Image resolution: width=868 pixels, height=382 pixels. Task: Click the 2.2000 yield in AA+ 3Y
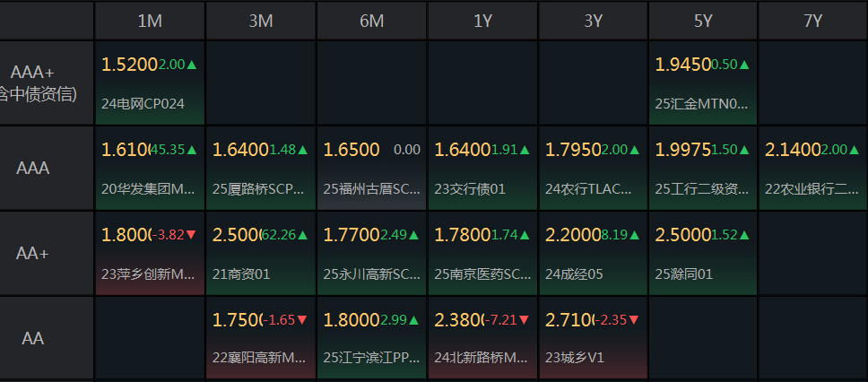(574, 235)
